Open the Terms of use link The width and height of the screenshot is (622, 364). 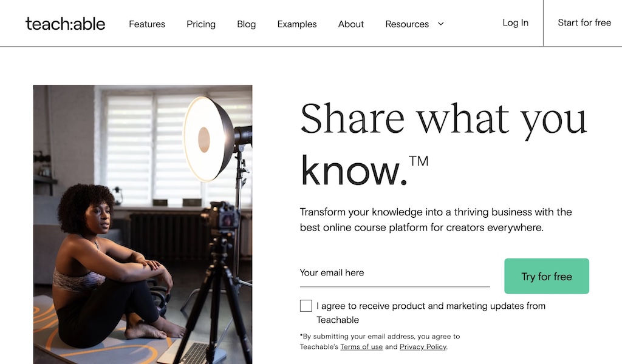pyautogui.click(x=361, y=347)
